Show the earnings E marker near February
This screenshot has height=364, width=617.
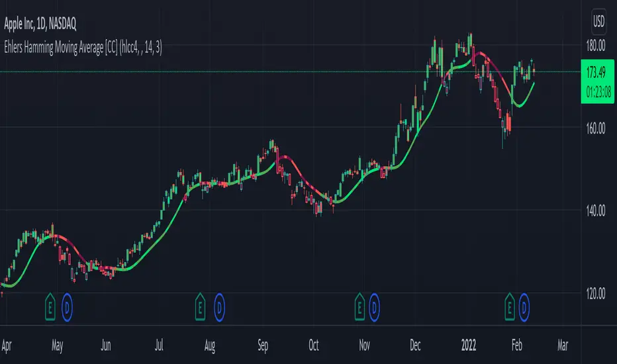point(510,307)
